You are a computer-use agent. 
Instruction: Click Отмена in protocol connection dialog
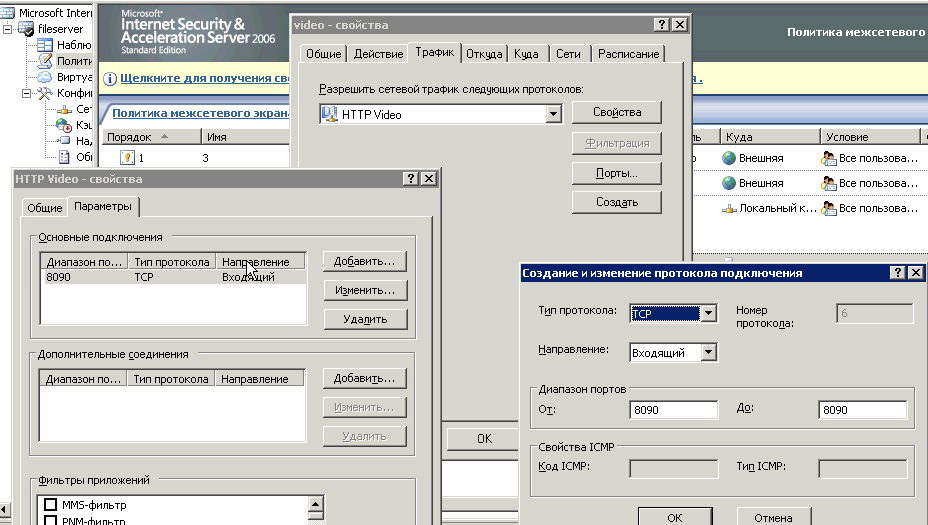773,517
